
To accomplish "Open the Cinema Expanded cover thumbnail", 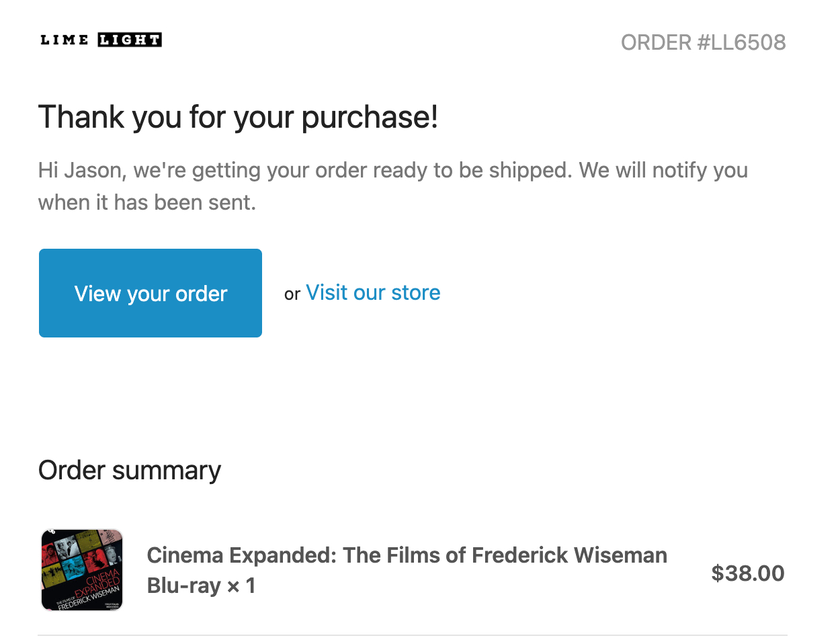I will point(82,570).
